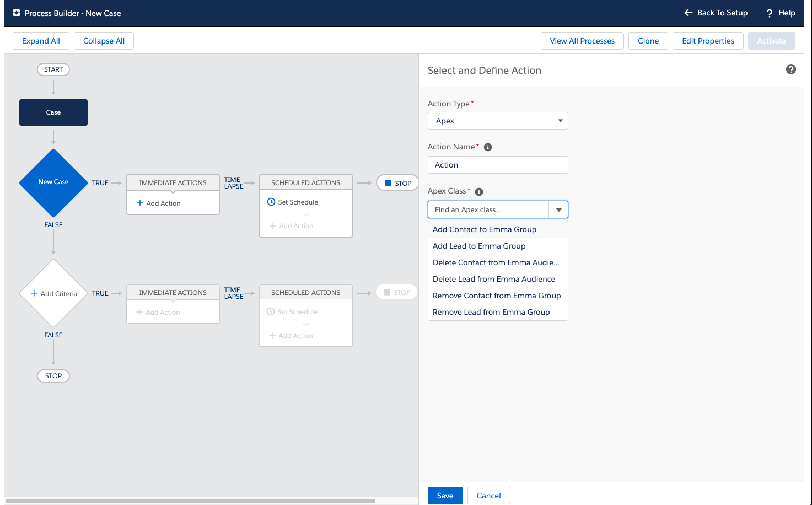Click the info icon beside Apex Class
Screen dimensions: 812x505
(x=478, y=191)
